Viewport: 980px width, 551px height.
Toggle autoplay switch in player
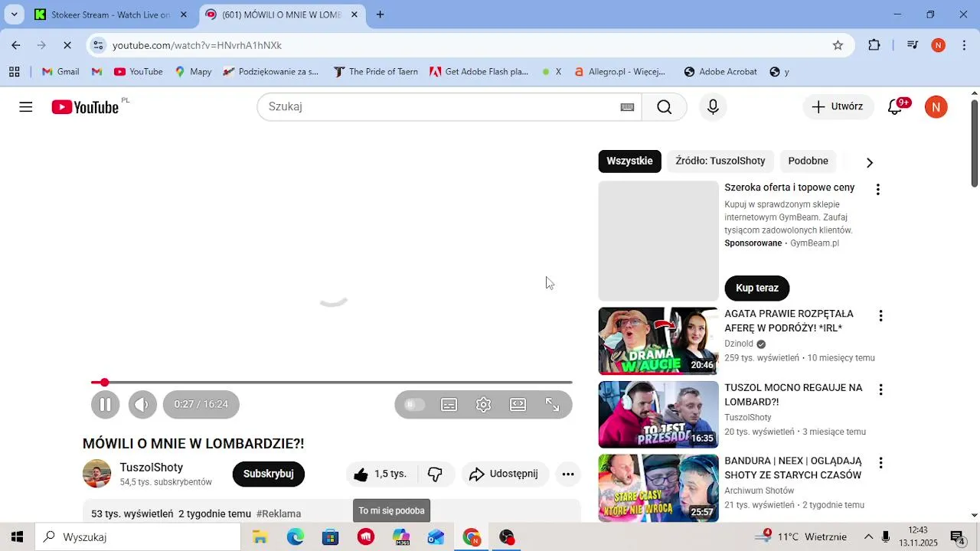coord(414,404)
